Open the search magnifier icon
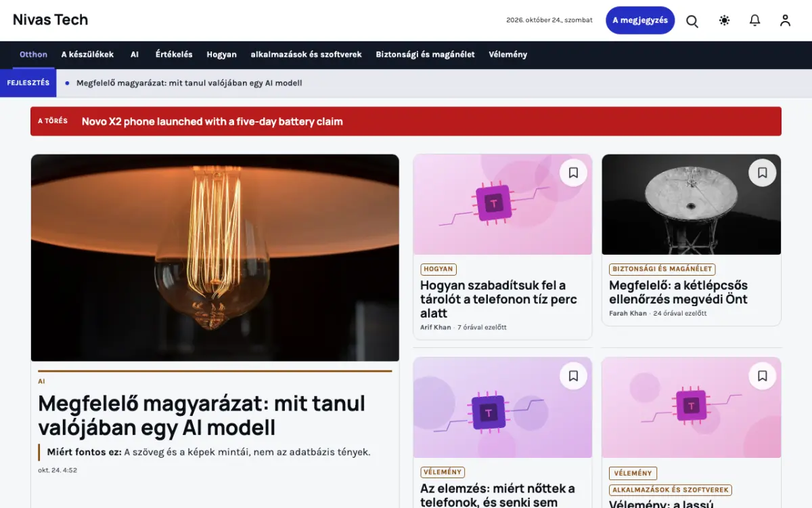 692,20
